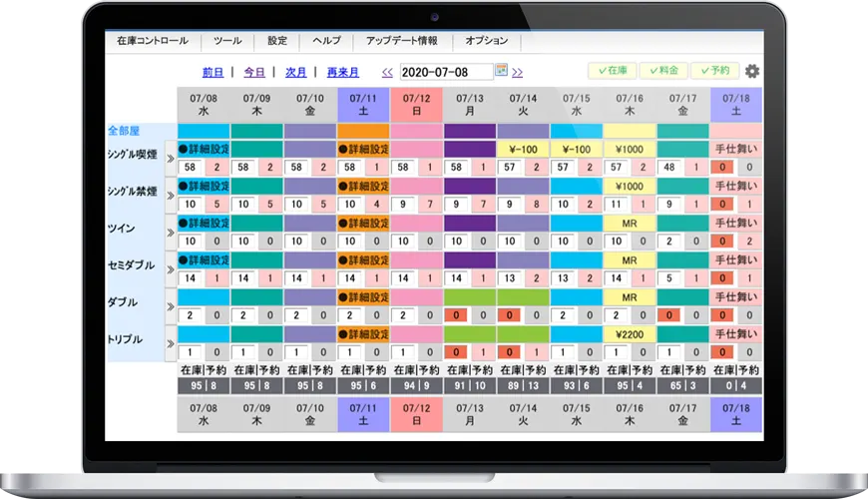Click the トリプル room type label
The height and width of the screenshot is (499, 868).
pyautogui.click(x=125, y=339)
